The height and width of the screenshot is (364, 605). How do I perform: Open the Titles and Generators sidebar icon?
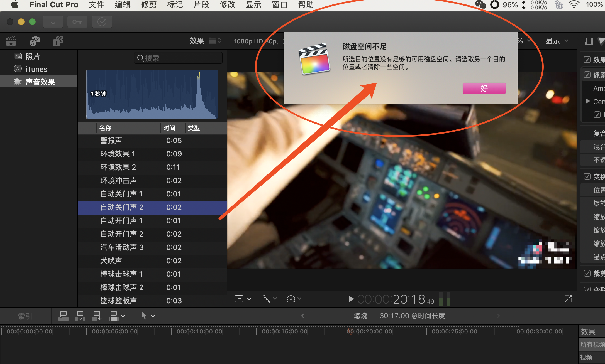pos(58,41)
